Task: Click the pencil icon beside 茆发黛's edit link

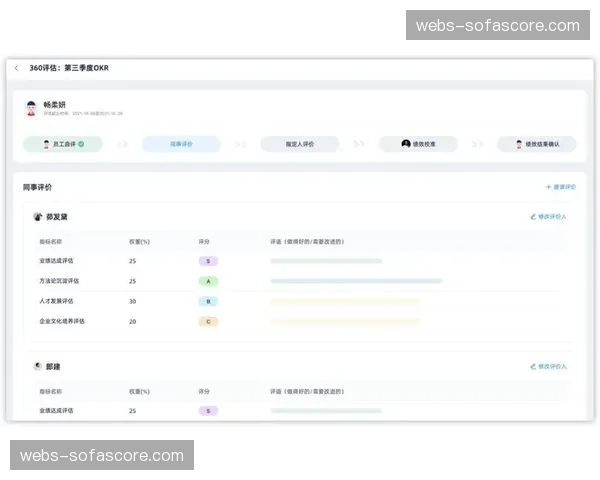Action: tap(533, 217)
